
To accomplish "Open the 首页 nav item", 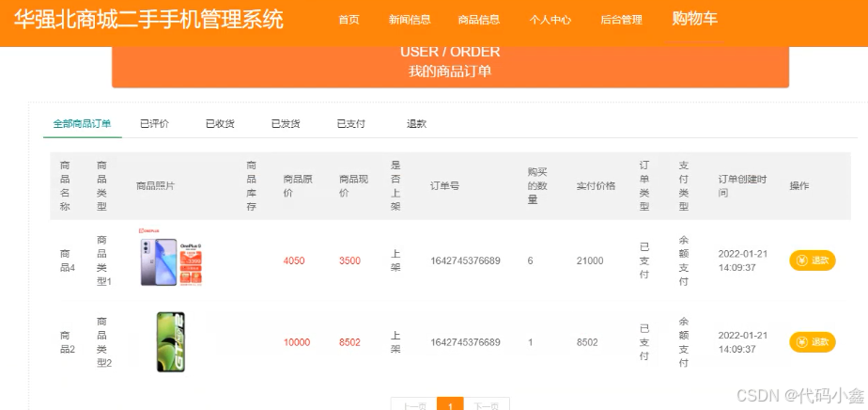I will click(x=349, y=20).
